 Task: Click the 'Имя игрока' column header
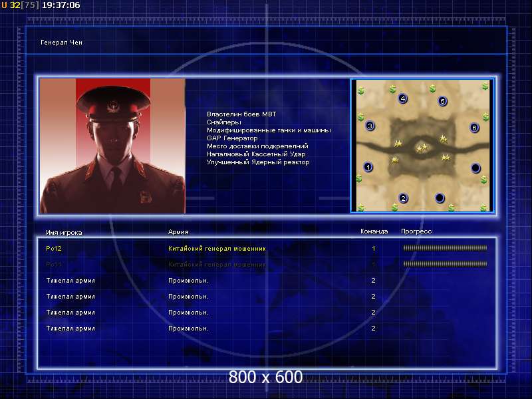(64, 233)
